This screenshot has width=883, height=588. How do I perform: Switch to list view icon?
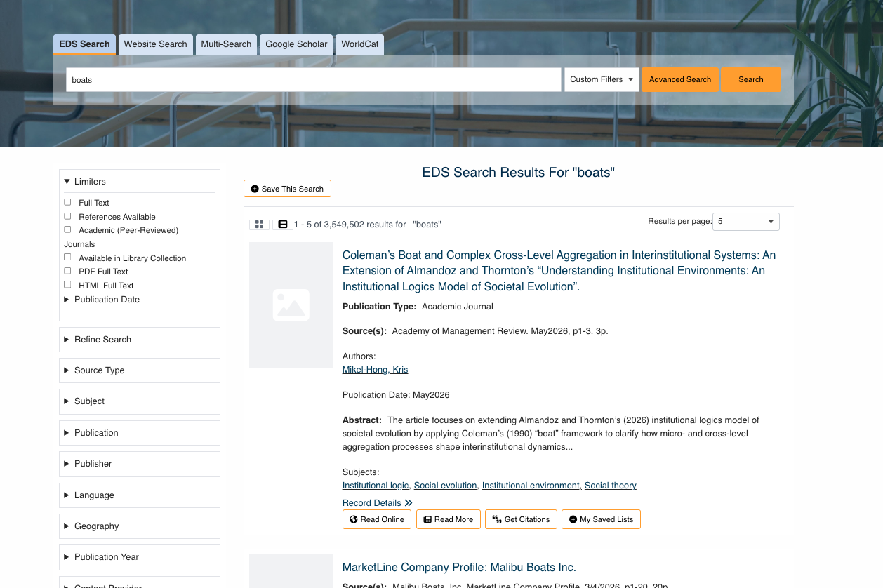coord(283,225)
